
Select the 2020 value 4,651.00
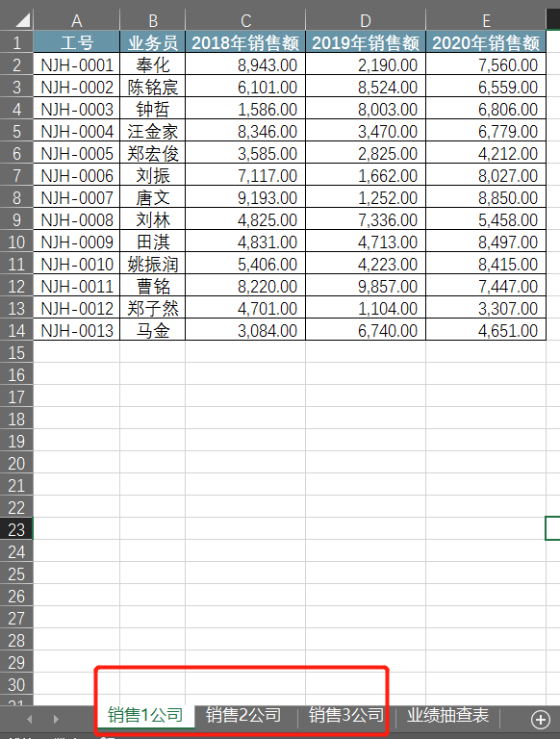click(x=486, y=331)
